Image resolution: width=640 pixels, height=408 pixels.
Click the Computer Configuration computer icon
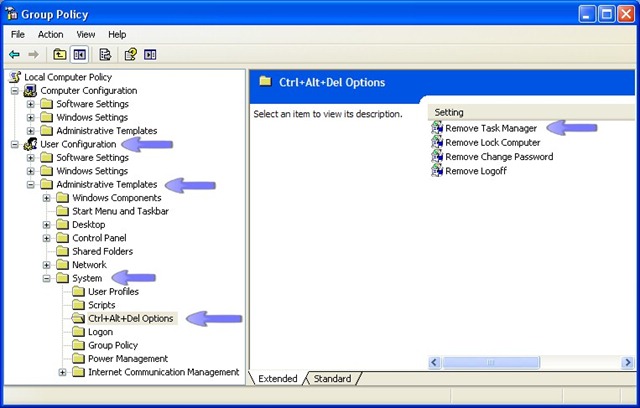[x=30, y=90]
